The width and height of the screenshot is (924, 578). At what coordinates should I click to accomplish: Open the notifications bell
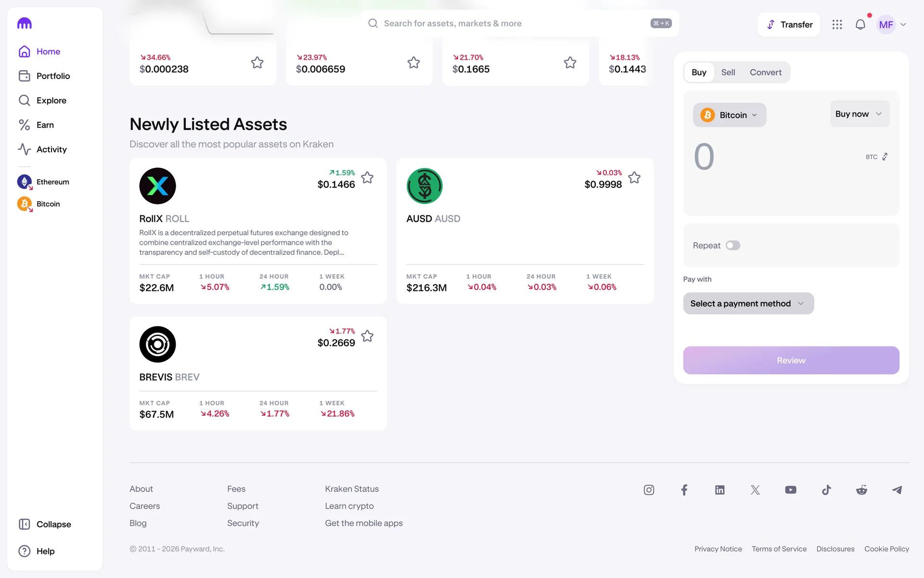pos(860,25)
